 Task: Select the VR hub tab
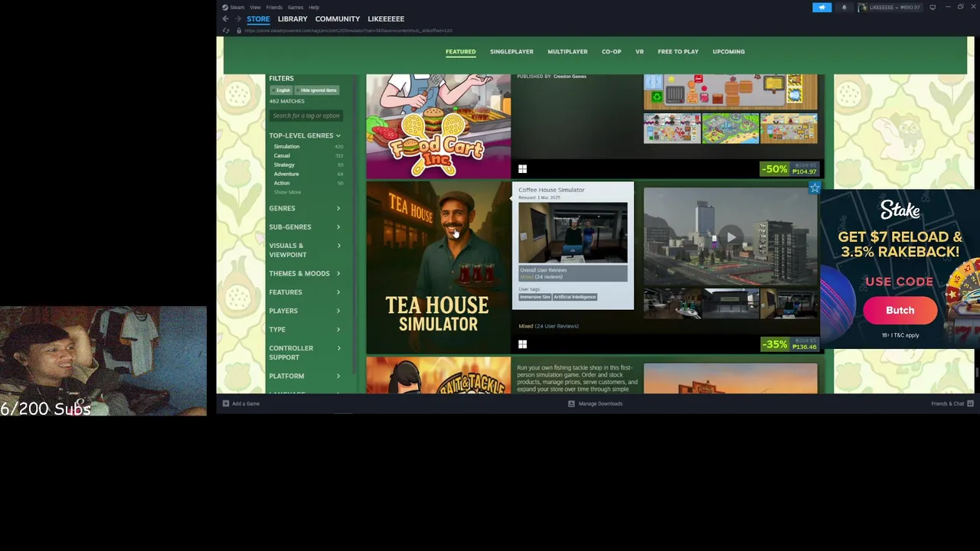pos(639,51)
